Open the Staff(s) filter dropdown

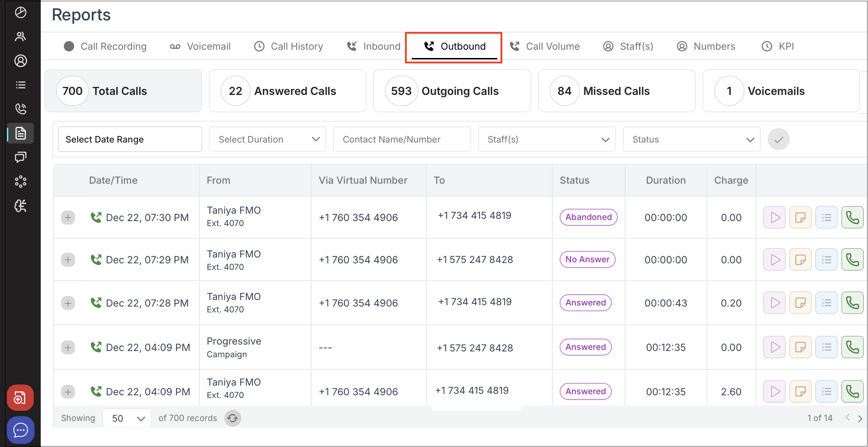click(x=547, y=139)
